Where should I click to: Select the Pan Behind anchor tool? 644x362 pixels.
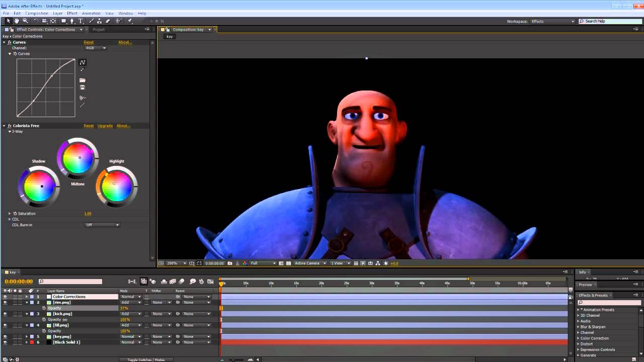[53, 21]
